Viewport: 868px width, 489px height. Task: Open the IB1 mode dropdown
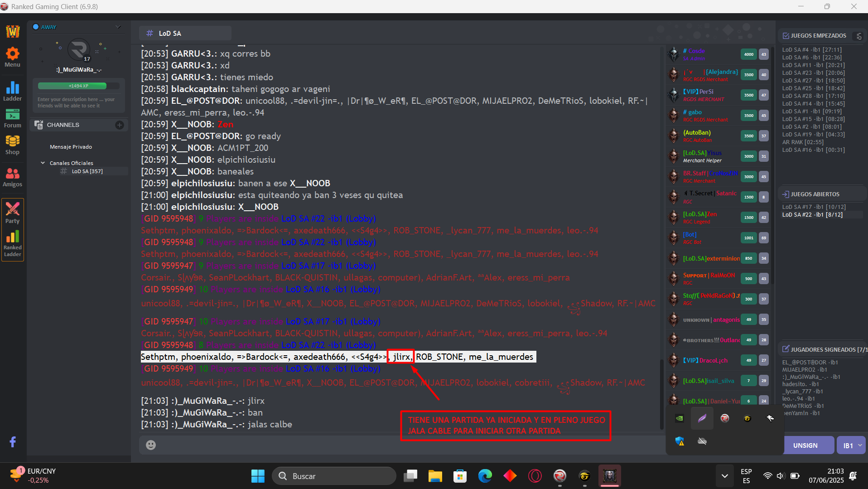coord(852,445)
